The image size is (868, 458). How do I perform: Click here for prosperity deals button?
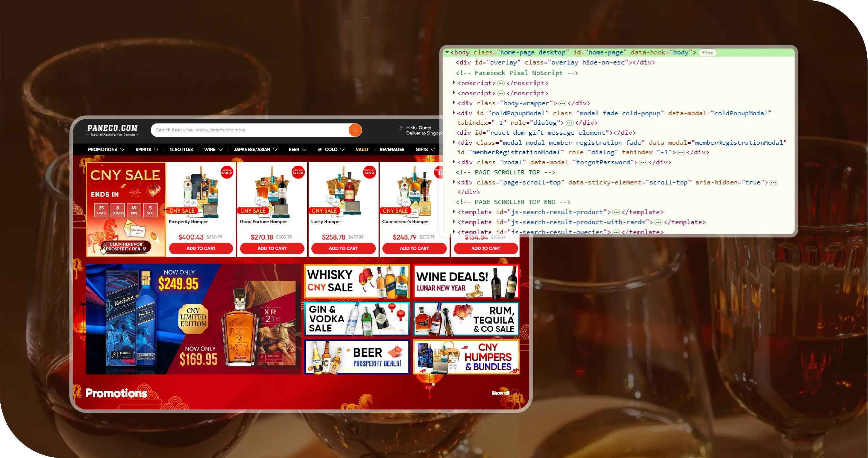tap(126, 247)
